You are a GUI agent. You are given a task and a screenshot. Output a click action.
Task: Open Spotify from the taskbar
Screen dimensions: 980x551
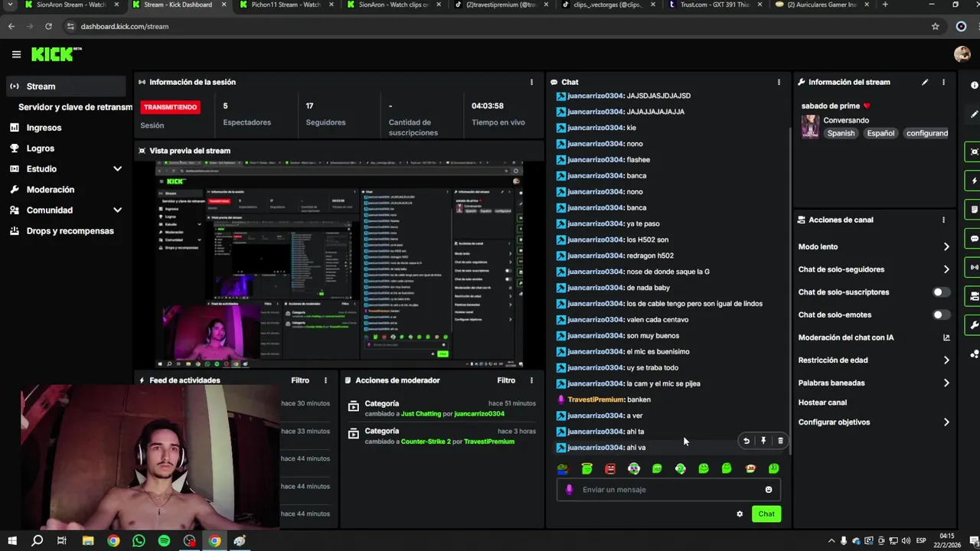coord(164,541)
